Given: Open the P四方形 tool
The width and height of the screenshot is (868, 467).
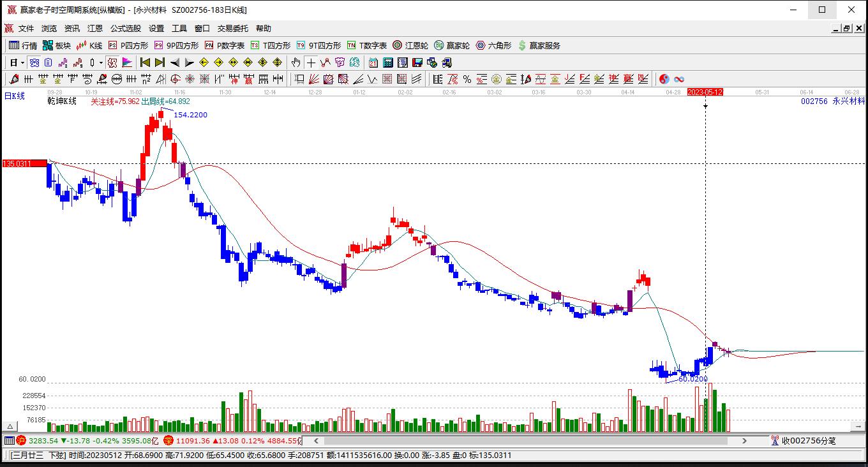Looking at the screenshot, I should [x=128, y=45].
